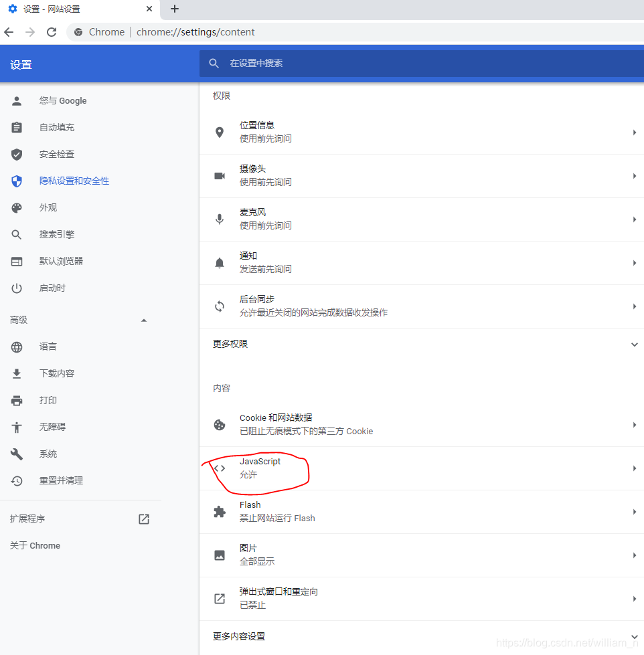644x655 pixels.
Task: Open 通知 permission row arrow
Action: [x=635, y=263]
